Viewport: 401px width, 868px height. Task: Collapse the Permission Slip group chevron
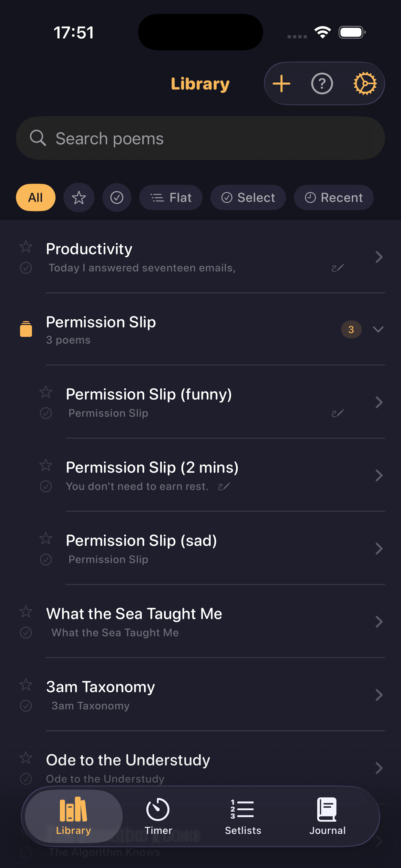378,329
